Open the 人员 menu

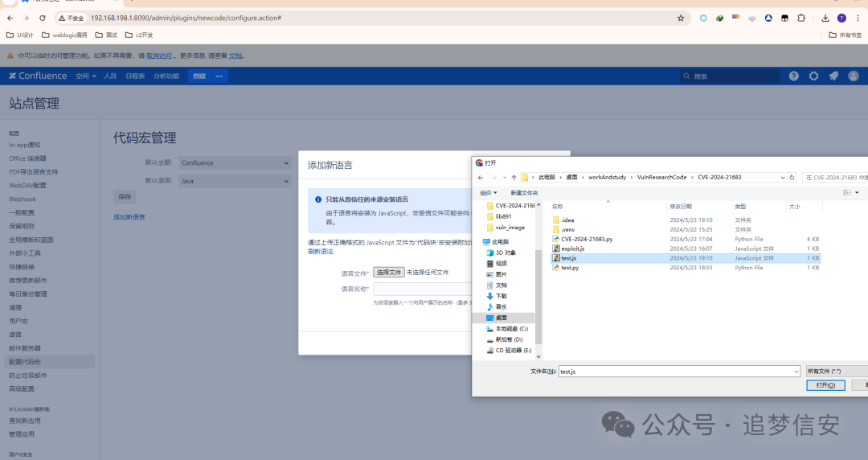pos(110,76)
